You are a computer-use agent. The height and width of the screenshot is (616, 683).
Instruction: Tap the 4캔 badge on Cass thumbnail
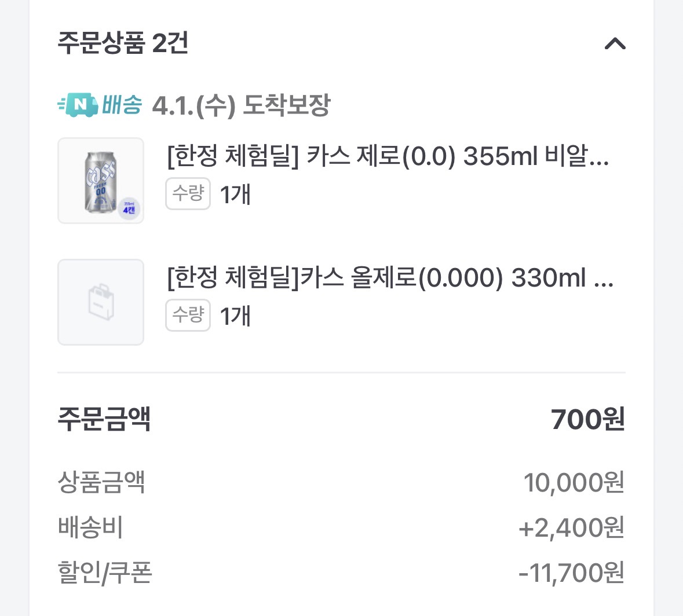tap(129, 208)
